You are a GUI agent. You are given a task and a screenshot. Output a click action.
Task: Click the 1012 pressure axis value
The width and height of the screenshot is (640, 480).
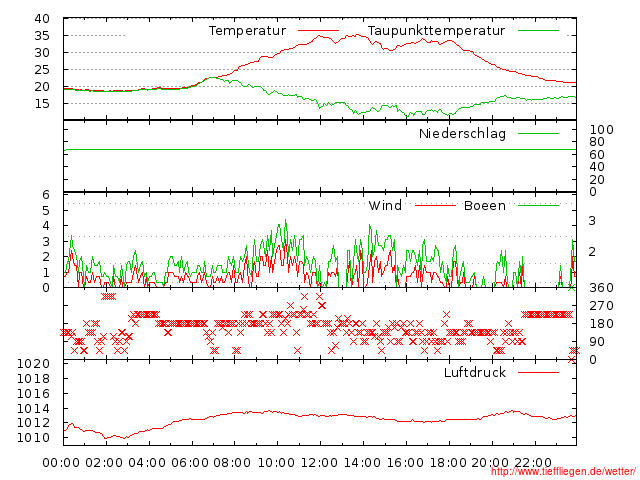click(x=33, y=423)
